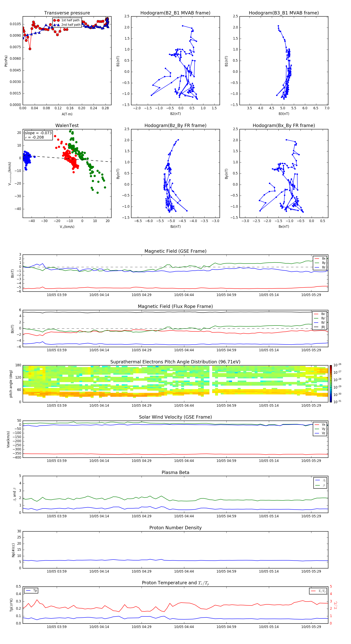351x644 pixels.
Task: Click the 'Bz(nT)' x-axis label
Action: point(175,227)
